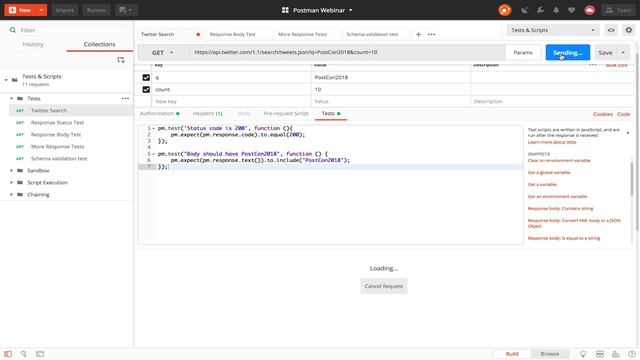Open keyboard shortcuts icon in status bar
The height and width of the screenshot is (360, 640).
(x=616, y=354)
